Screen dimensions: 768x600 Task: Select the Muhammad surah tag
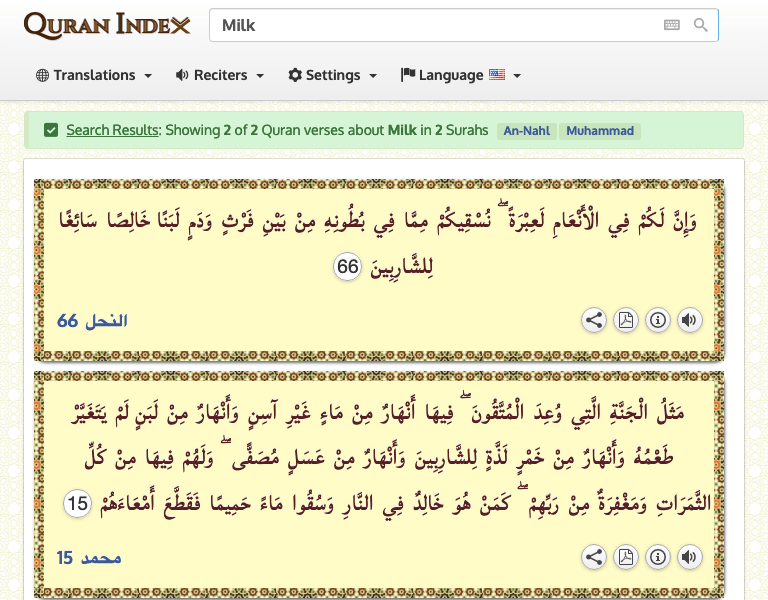click(599, 131)
